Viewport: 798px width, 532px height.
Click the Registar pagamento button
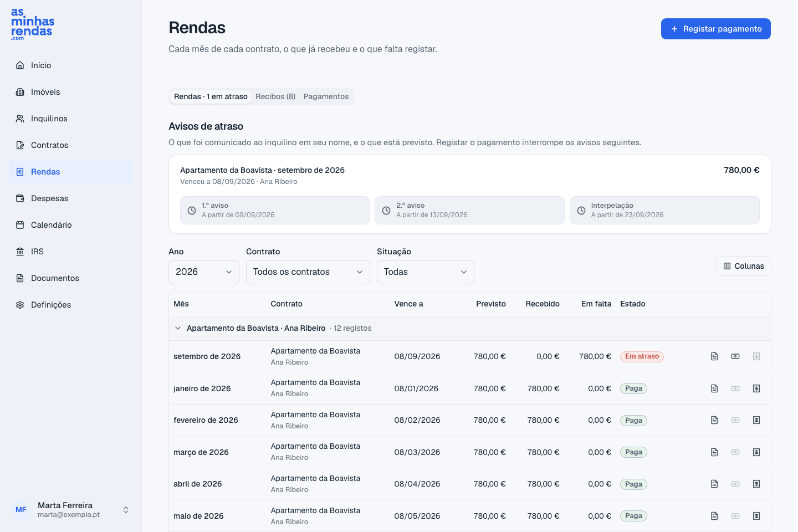(716, 29)
